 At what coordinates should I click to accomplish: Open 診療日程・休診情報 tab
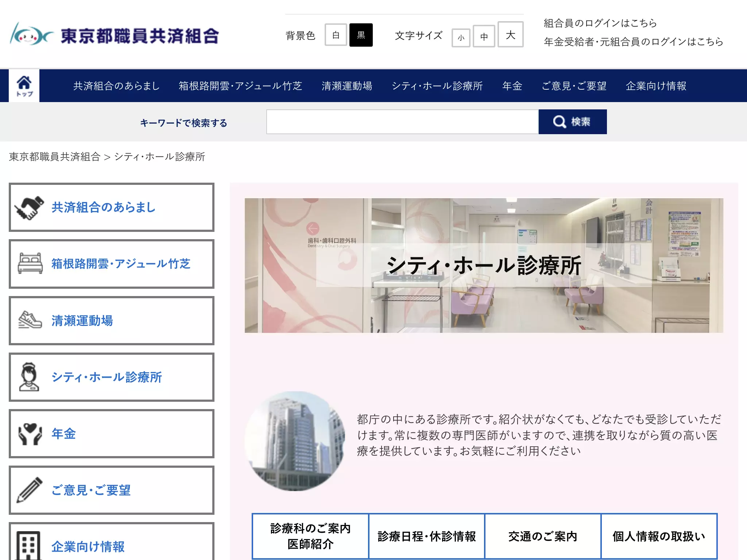[426, 536]
